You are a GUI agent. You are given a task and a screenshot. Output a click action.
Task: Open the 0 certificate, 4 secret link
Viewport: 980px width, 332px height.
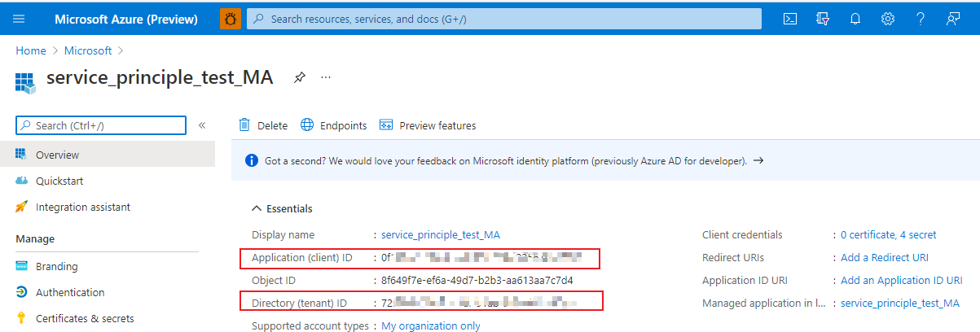click(x=888, y=234)
